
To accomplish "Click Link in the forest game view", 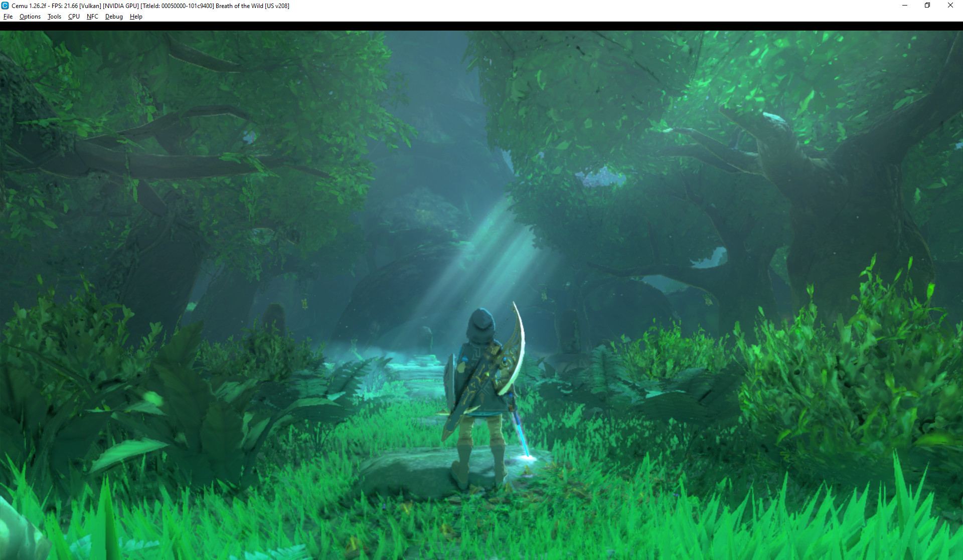I will [x=484, y=396].
